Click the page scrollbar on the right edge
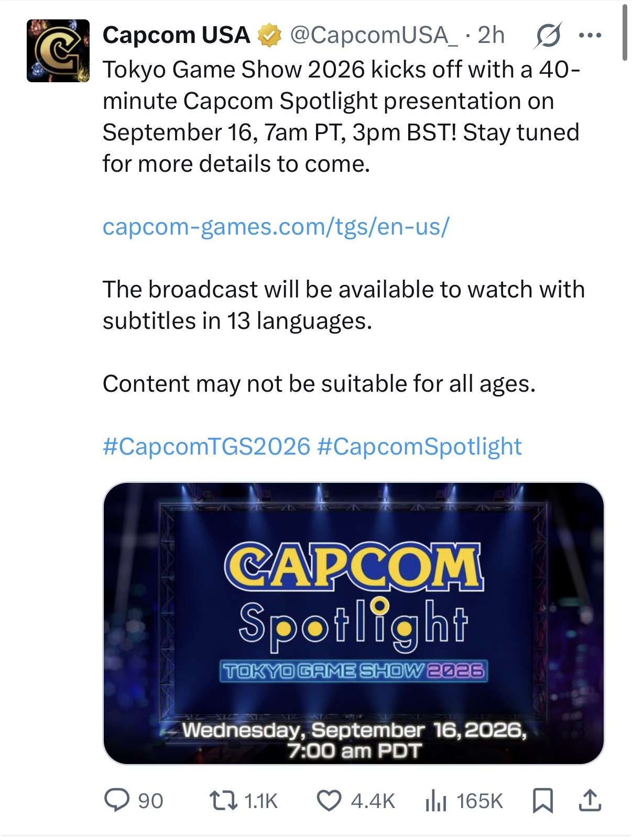 (625, 32)
